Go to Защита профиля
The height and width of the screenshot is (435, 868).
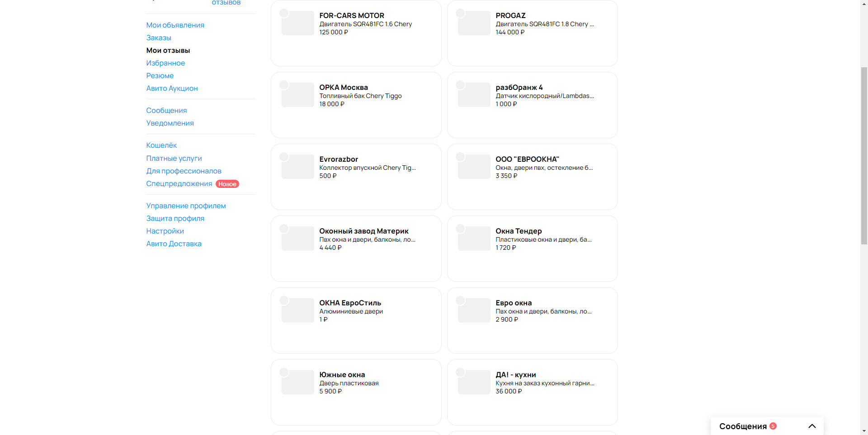(x=175, y=218)
